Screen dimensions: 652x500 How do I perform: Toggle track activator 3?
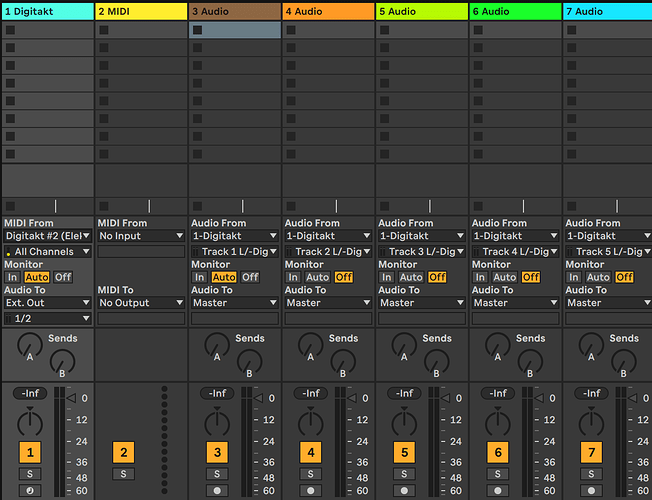(x=217, y=452)
